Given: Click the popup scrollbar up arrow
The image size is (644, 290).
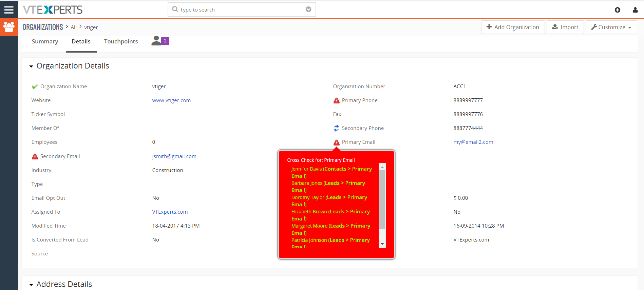Looking at the screenshot, I should [382, 167].
